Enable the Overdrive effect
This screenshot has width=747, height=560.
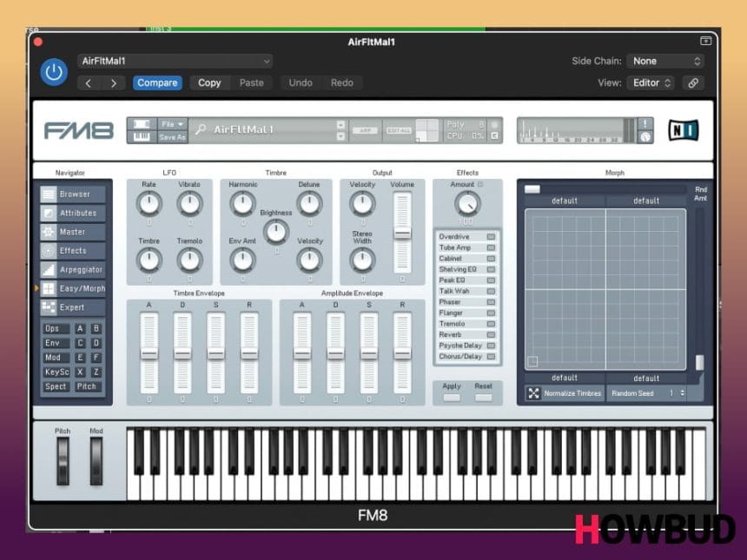point(491,237)
